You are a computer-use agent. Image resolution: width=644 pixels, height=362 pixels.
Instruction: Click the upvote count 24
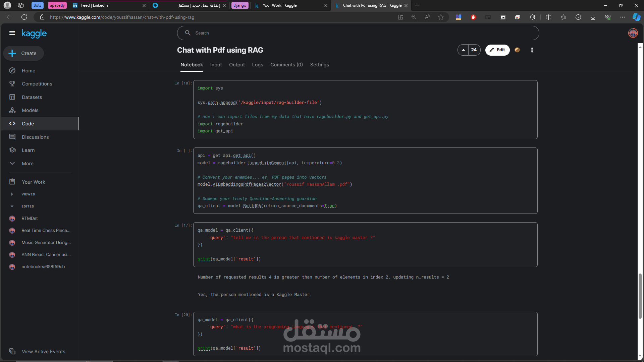[x=474, y=50]
